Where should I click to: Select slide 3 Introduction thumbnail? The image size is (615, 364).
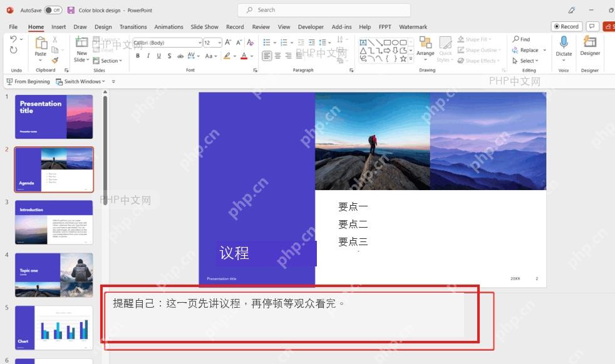coord(54,222)
